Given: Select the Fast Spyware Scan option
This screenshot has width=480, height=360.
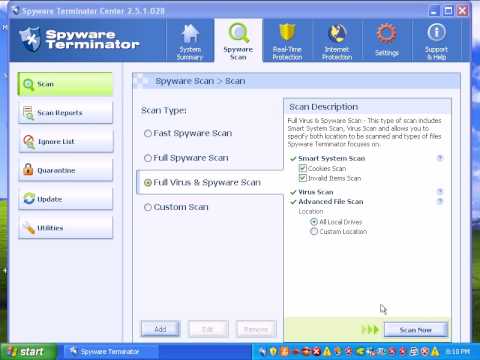Looking at the screenshot, I should [188, 133].
